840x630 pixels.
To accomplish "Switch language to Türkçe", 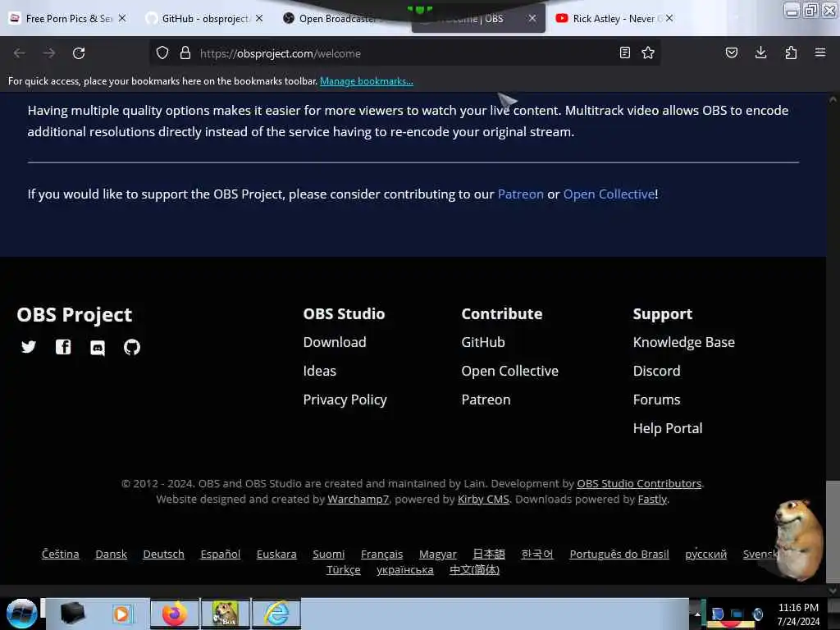I will click(x=344, y=569).
